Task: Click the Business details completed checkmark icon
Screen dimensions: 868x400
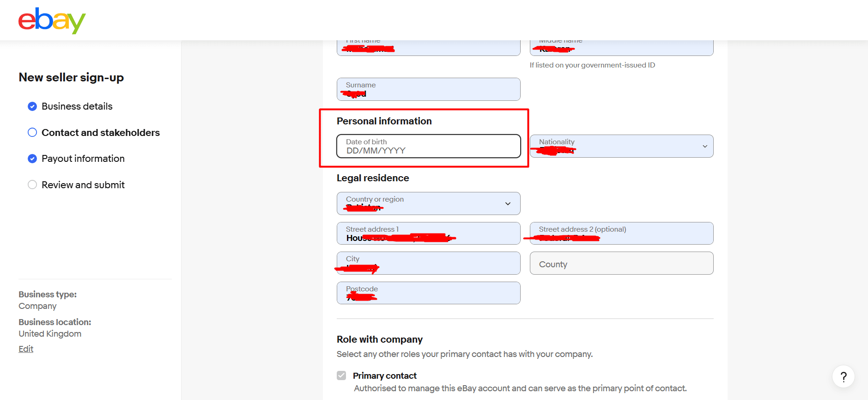Action: coord(32,106)
